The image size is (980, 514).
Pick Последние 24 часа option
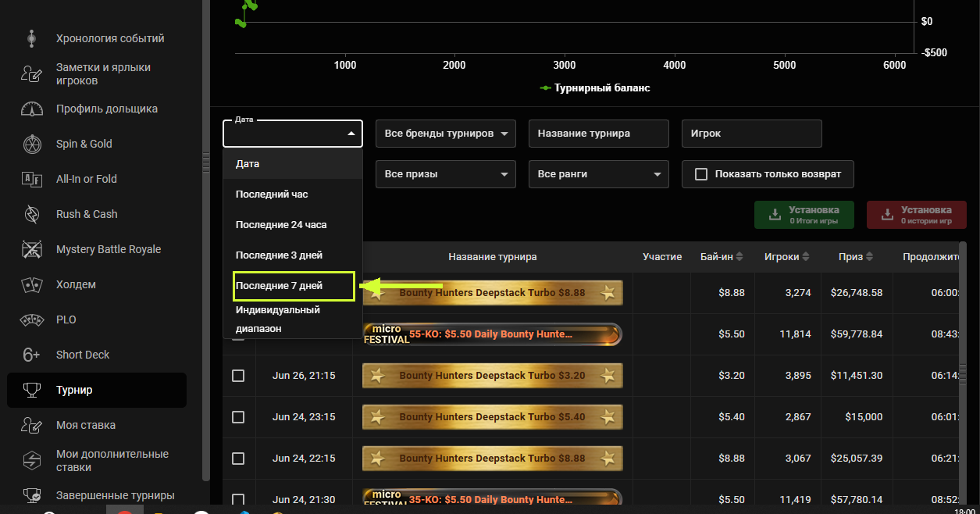point(293,225)
